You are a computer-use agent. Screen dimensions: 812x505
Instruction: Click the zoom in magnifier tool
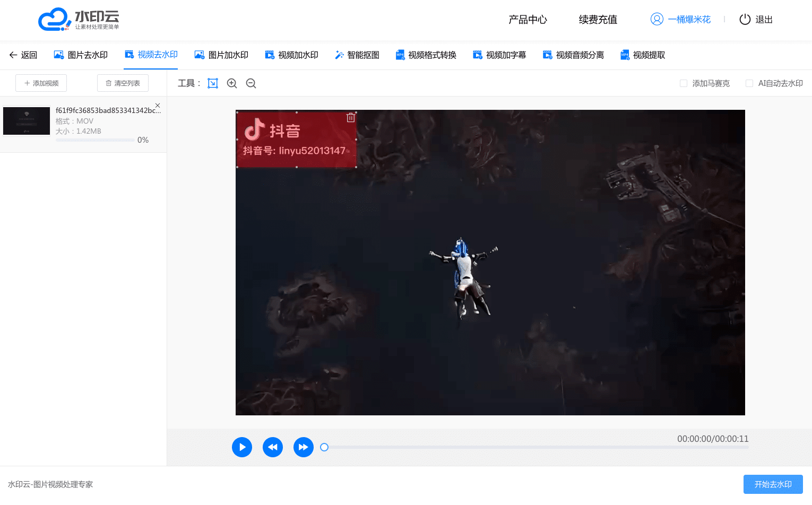coord(232,83)
